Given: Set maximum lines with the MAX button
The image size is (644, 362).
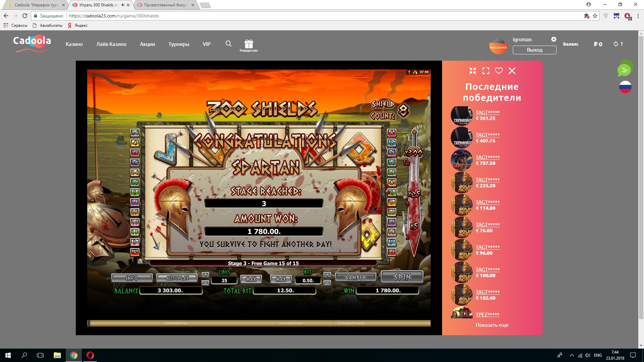Looking at the screenshot, I should (x=251, y=279).
